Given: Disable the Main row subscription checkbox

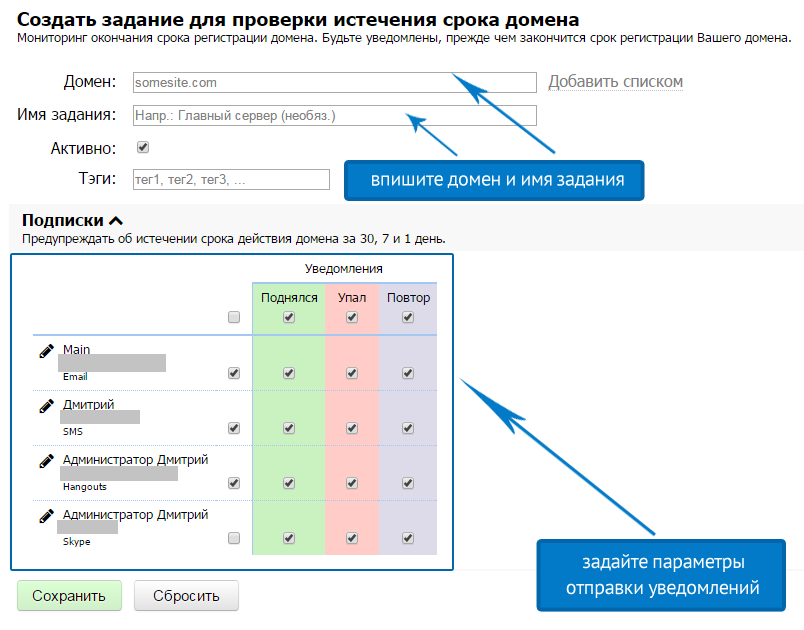Looking at the screenshot, I should click(234, 372).
